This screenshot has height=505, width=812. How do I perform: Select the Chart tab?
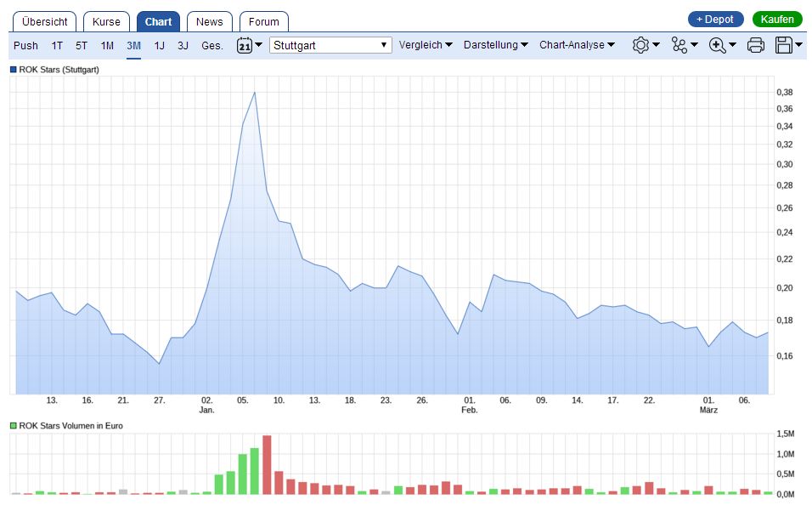tap(158, 22)
